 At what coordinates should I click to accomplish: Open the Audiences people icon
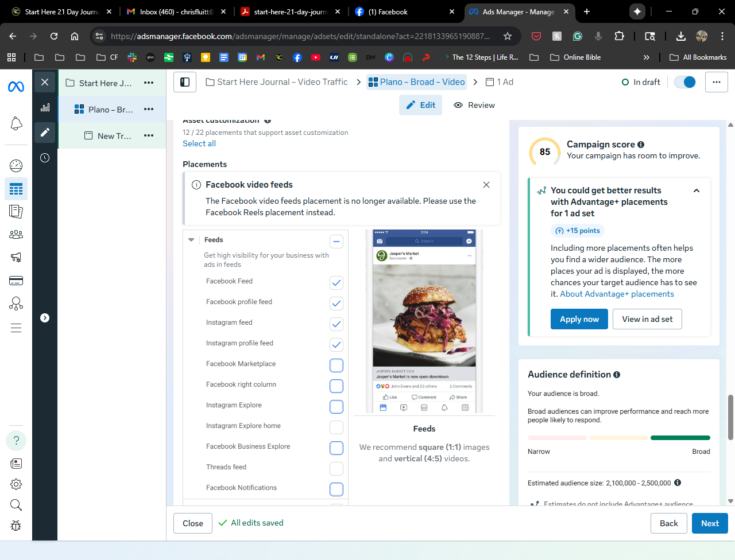(16, 234)
